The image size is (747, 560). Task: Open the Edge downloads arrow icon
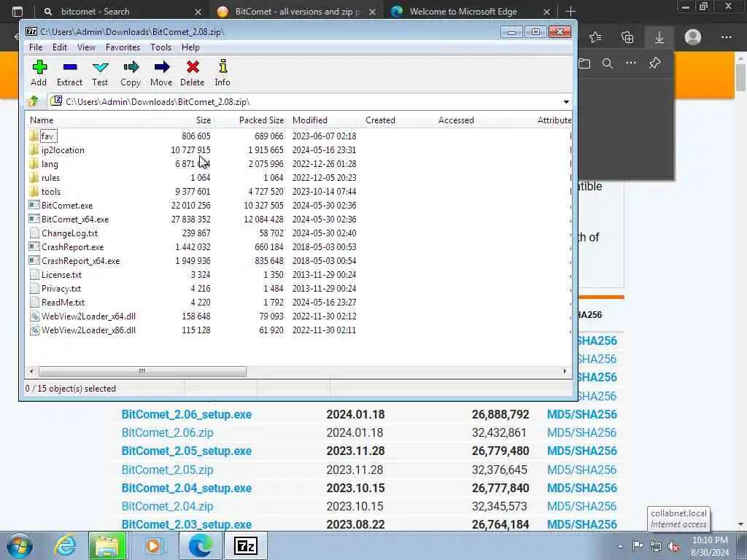coord(659,37)
